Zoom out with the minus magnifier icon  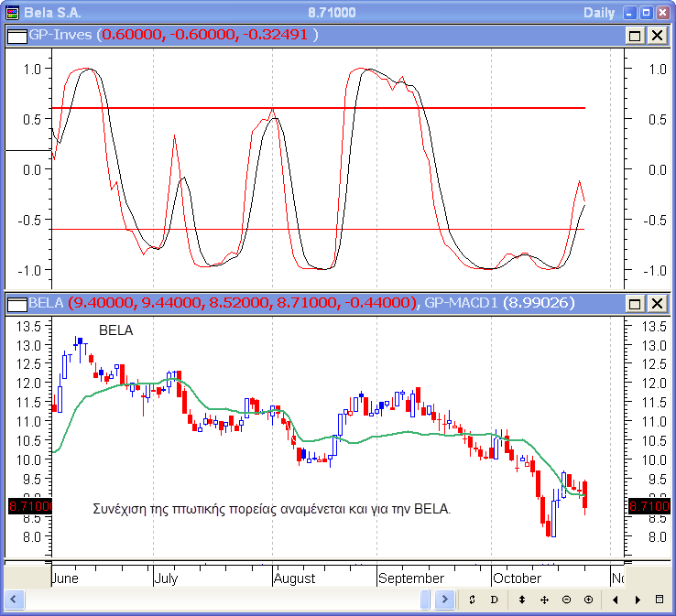566,600
